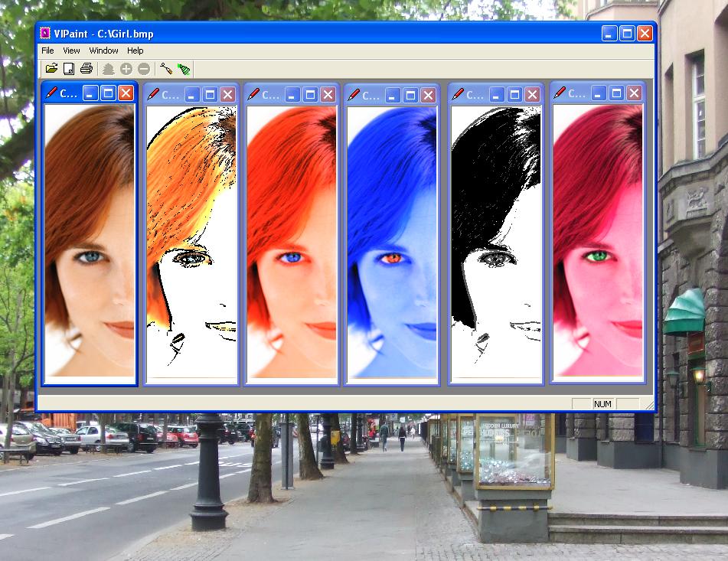
Task: Open a file using the folder toolbar icon
Action: [x=51, y=68]
